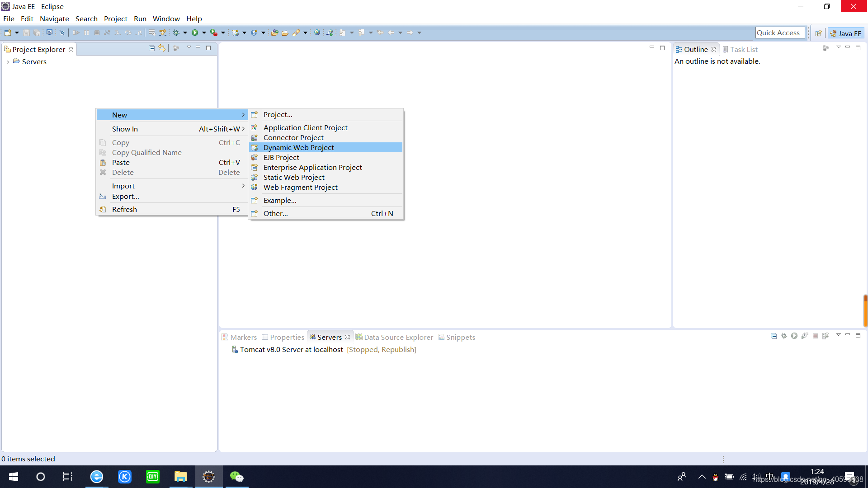Click the green Run button in toolbar
The image size is (868, 488).
pyautogui.click(x=195, y=33)
